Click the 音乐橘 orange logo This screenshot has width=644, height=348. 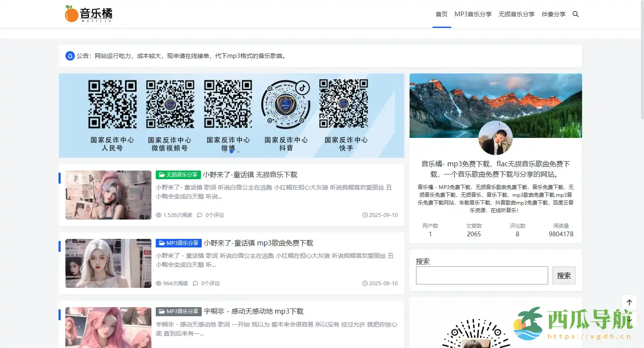coord(89,14)
